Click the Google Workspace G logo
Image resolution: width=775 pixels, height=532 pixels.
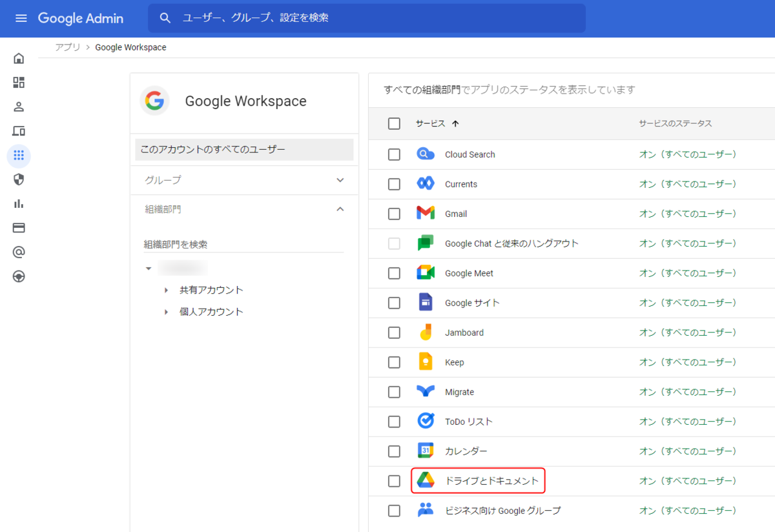pos(154,101)
